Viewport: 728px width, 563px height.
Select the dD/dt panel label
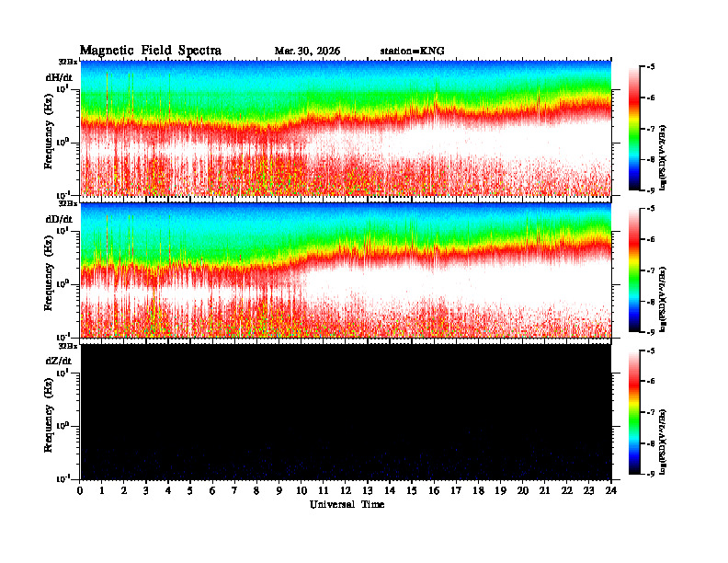pos(59,219)
